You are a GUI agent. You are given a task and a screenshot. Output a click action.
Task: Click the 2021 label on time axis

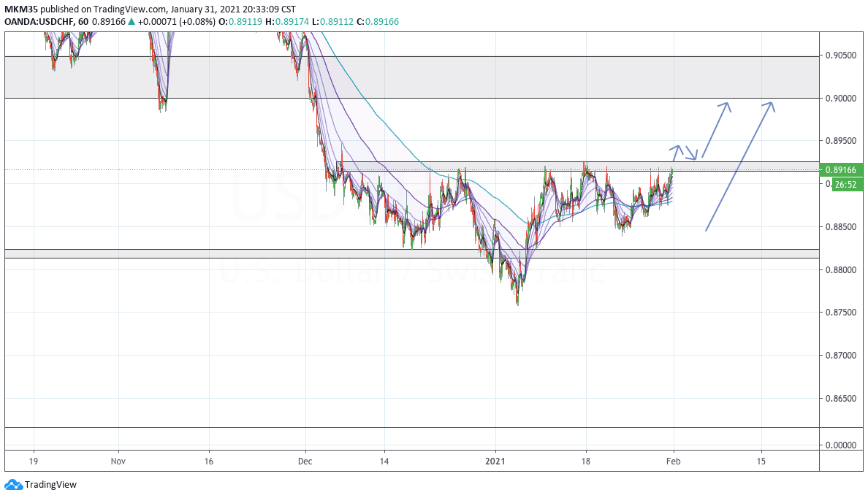(495, 461)
